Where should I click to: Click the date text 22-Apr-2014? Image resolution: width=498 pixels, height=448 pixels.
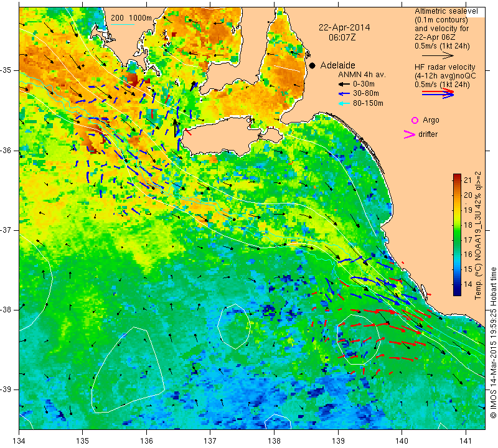click(344, 27)
